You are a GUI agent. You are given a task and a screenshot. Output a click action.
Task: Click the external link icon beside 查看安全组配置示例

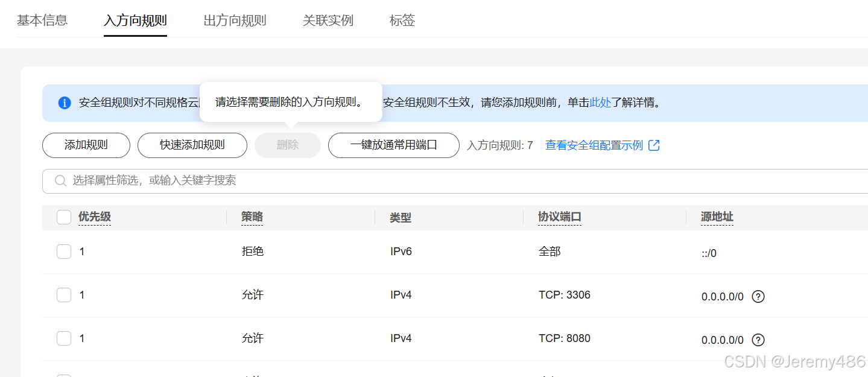[654, 145]
